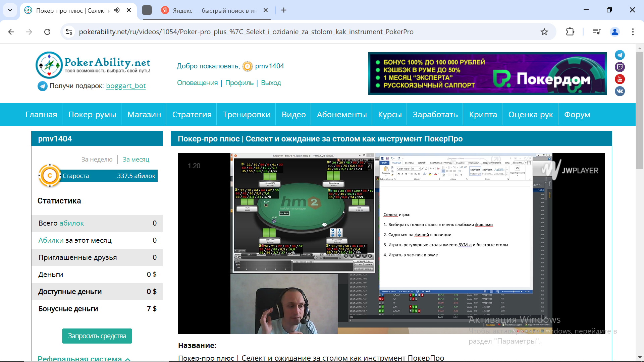Open the tab search dropdown arrow

tap(10, 10)
